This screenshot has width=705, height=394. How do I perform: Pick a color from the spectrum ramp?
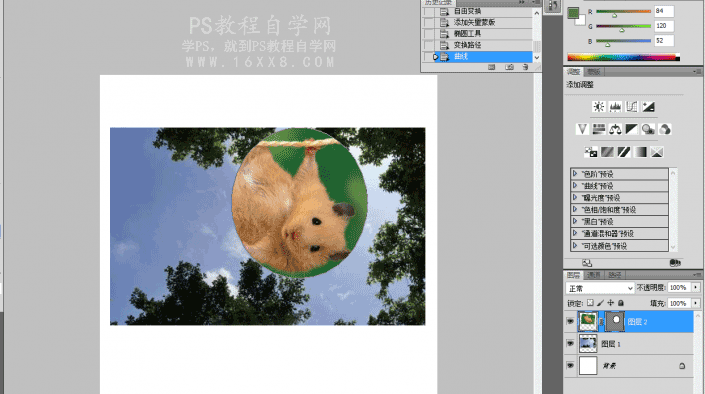623,57
